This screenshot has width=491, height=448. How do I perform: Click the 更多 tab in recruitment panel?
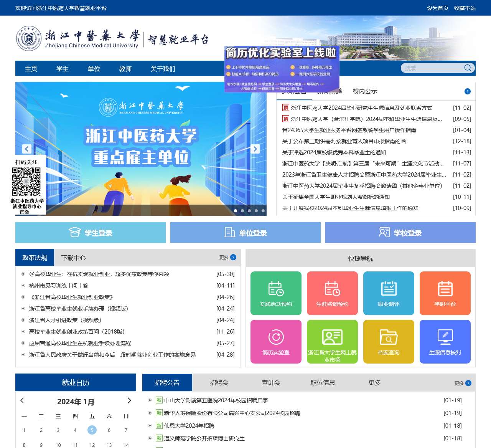(374, 382)
